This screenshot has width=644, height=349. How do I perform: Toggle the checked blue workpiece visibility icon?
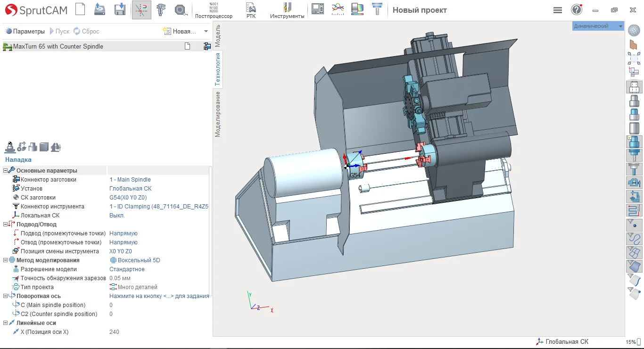click(x=634, y=141)
